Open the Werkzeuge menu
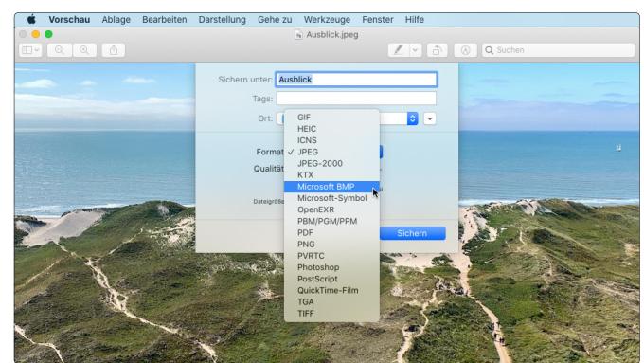The image size is (644, 363). [x=327, y=19]
